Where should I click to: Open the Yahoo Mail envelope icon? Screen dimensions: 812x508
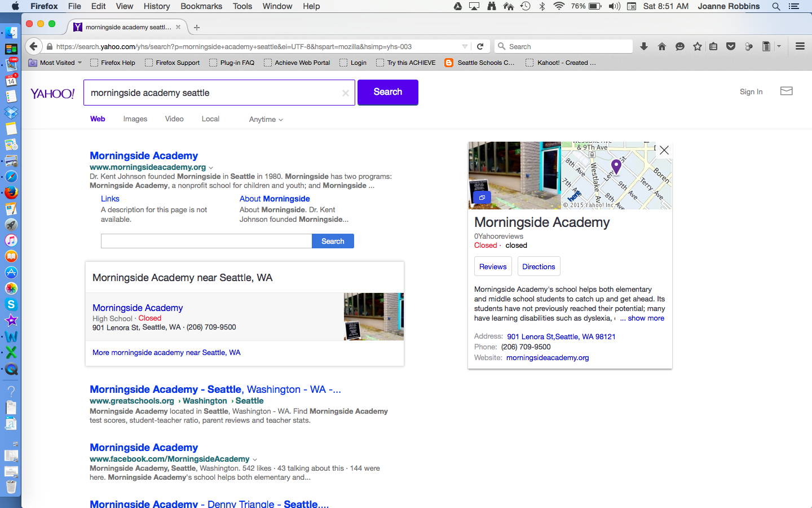(x=787, y=91)
